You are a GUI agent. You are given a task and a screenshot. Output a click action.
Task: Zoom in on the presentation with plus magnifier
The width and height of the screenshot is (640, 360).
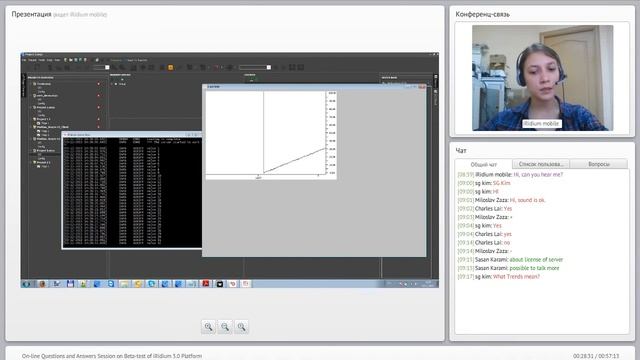[208, 327]
